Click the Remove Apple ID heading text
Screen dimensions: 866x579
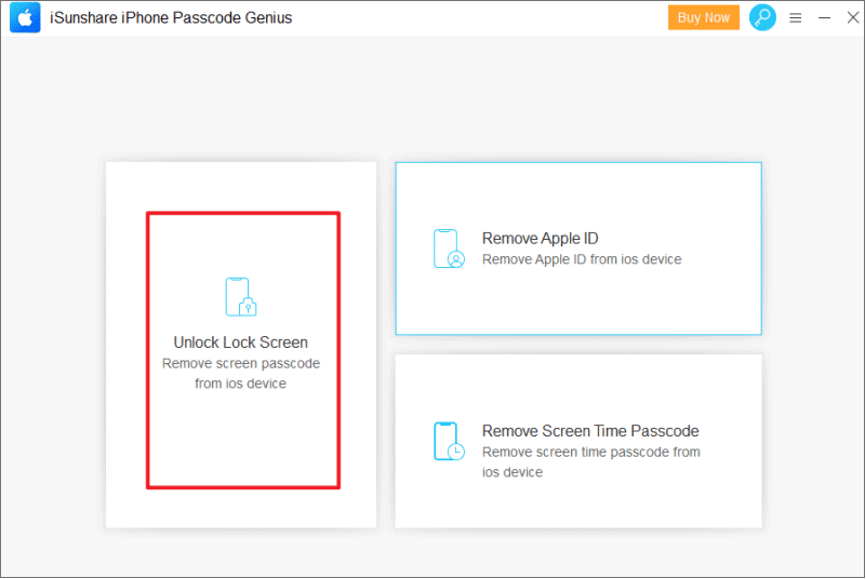[x=539, y=238]
